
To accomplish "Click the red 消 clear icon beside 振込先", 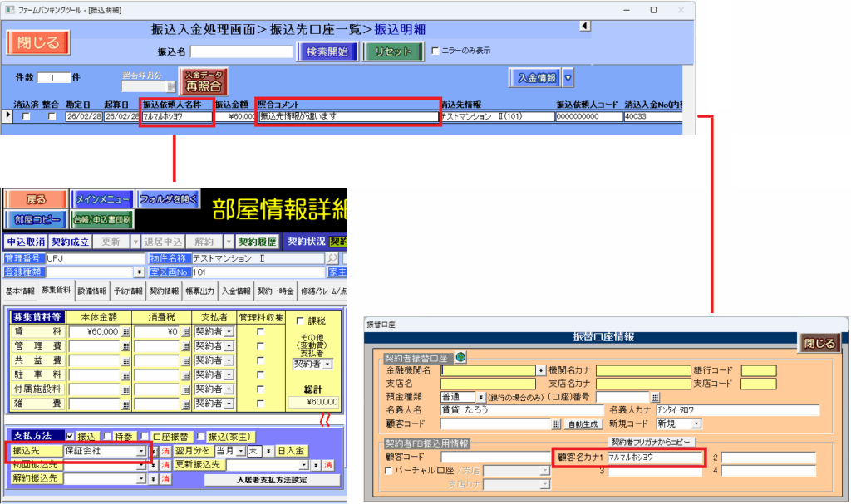I will 165,451.
